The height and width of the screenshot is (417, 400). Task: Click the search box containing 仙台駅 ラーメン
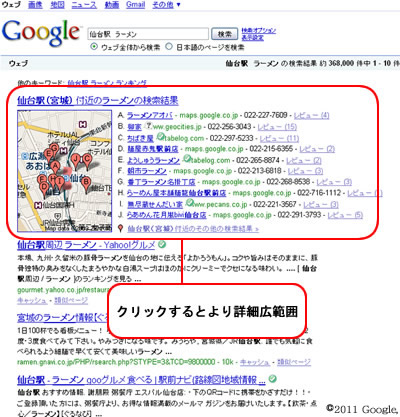[148, 34]
